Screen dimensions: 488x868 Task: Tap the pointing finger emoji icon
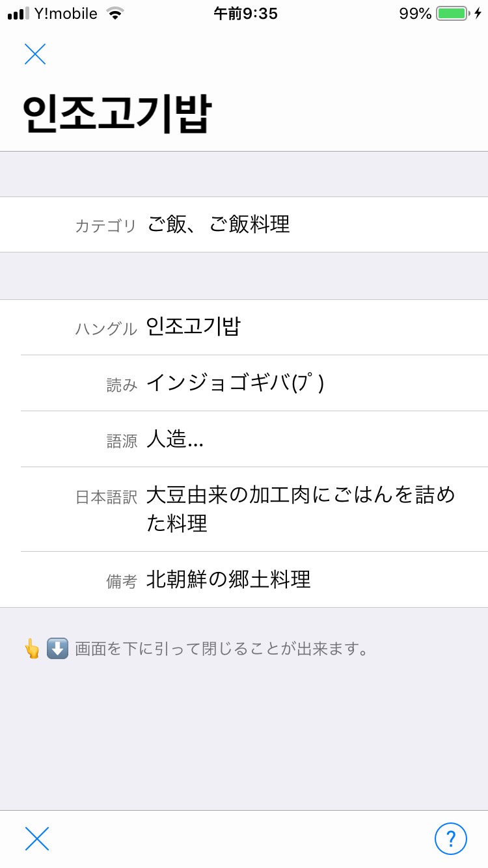tap(31, 649)
